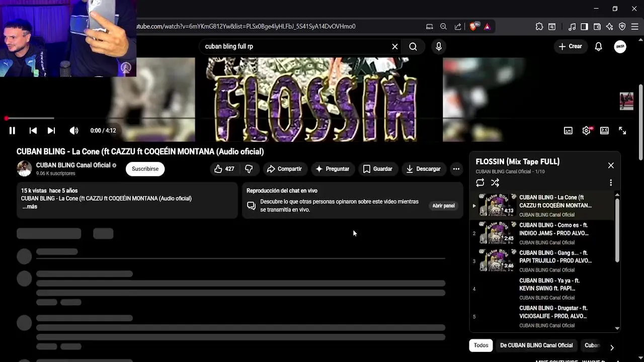Viewport: 644px width, 362px height.
Task: Click install app icon in address bar
Action: click(x=430, y=27)
